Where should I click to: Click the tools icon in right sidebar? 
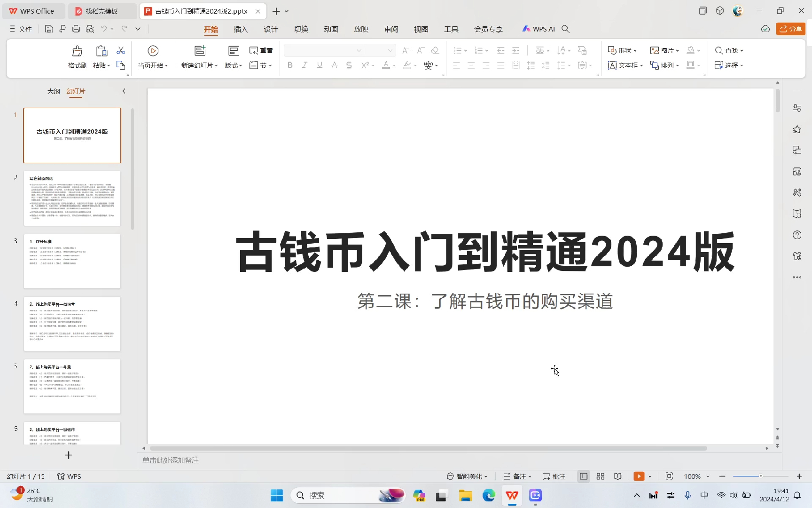797,192
